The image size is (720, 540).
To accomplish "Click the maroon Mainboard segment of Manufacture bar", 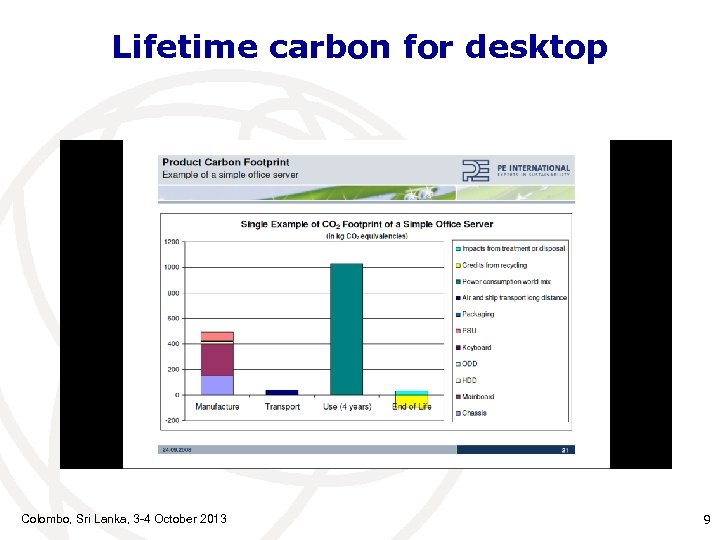I will 217,360.
